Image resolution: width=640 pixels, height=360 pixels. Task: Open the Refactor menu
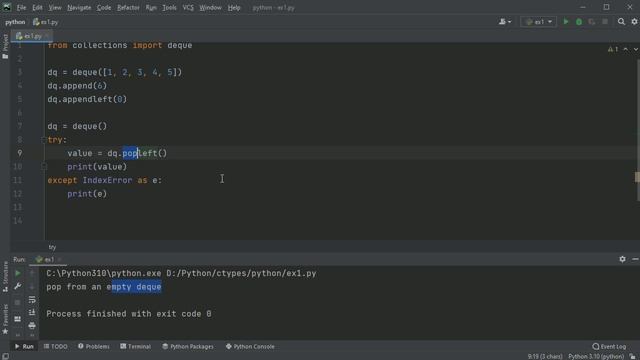(x=128, y=8)
